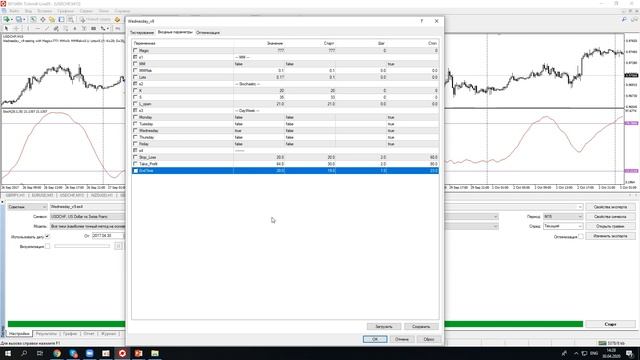Tick the Take_Profit parameter checkbox

coord(135,164)
